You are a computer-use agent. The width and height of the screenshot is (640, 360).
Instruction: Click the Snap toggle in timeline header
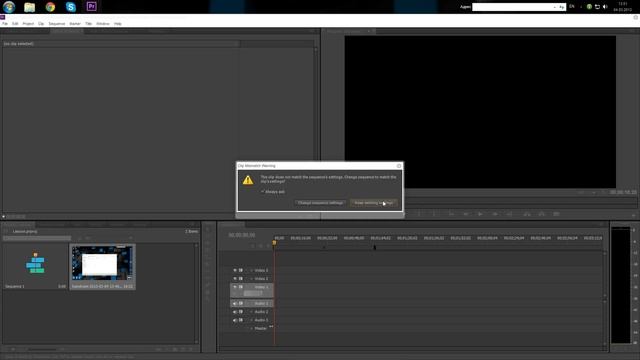tap(253, 246)
